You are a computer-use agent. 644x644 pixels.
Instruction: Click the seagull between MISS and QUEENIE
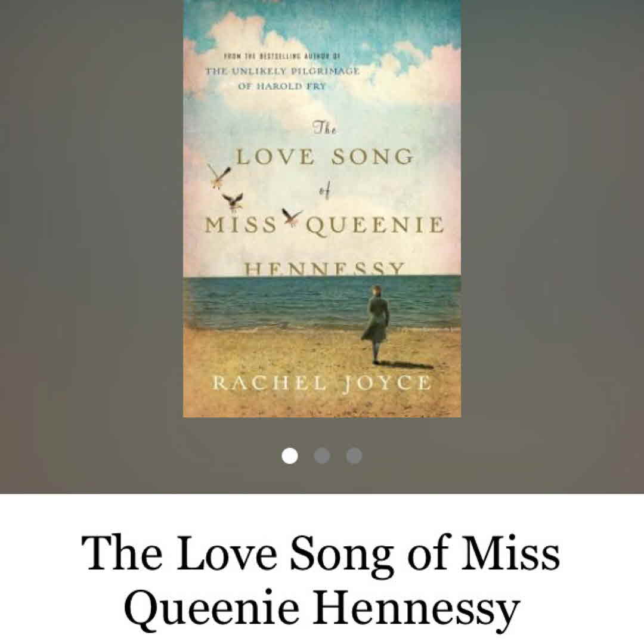click(291, 217)
